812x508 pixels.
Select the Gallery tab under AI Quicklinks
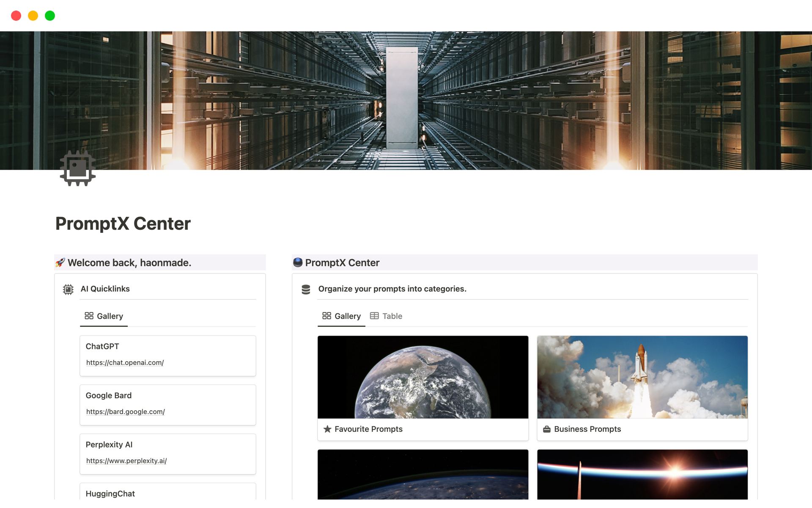[x=104, y=316]
